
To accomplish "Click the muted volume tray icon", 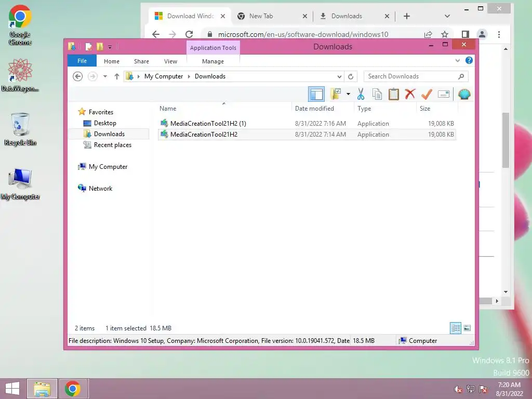I will [x=458, y=389].
